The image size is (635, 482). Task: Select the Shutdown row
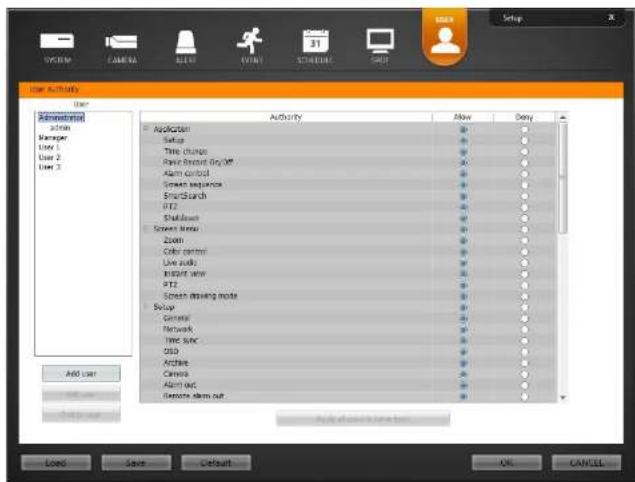[348, 218]
